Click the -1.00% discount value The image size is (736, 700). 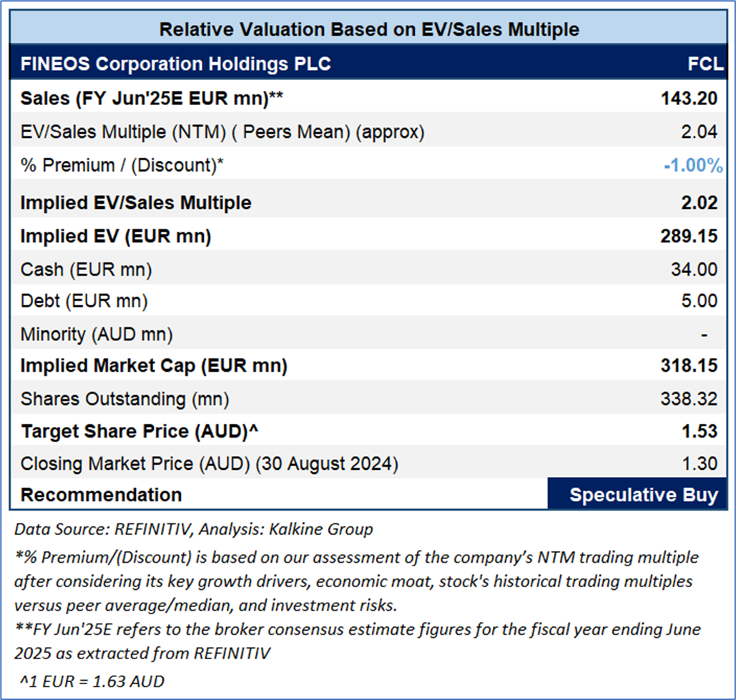pyautogui.click(x=692, y=166)
